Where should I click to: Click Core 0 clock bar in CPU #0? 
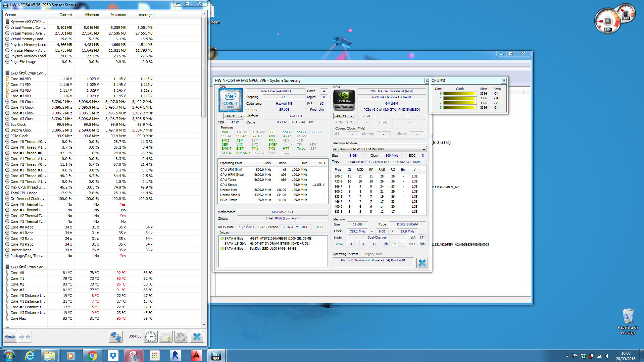coord(460,94)
